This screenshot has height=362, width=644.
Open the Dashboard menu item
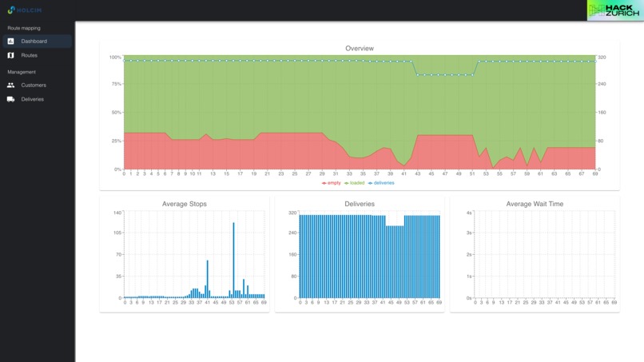38,41
